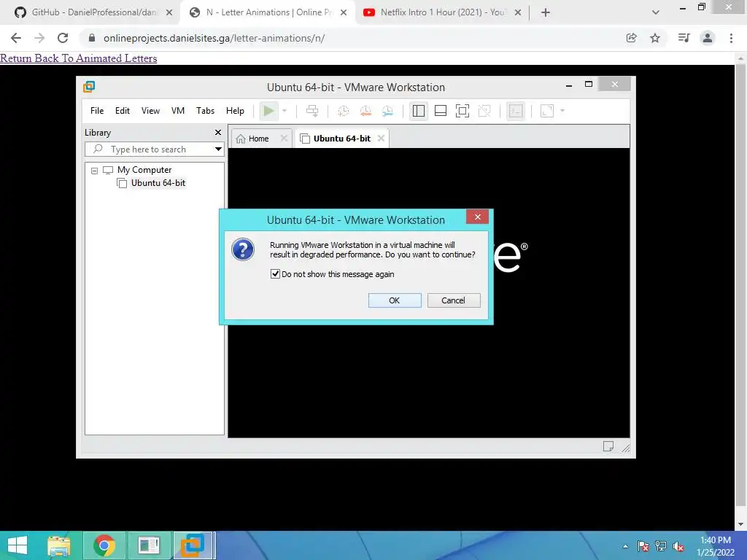This screenshot has height=560, width=747.
Task: Bookmark this page with star icon
Action: click(x=655, y=38)
